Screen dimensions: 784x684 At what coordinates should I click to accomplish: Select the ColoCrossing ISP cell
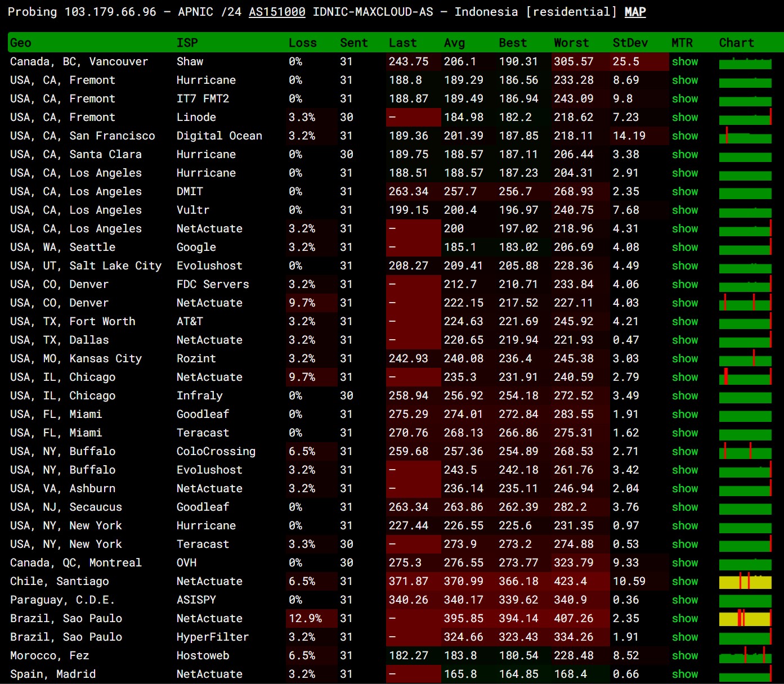(x=216, y=451)
